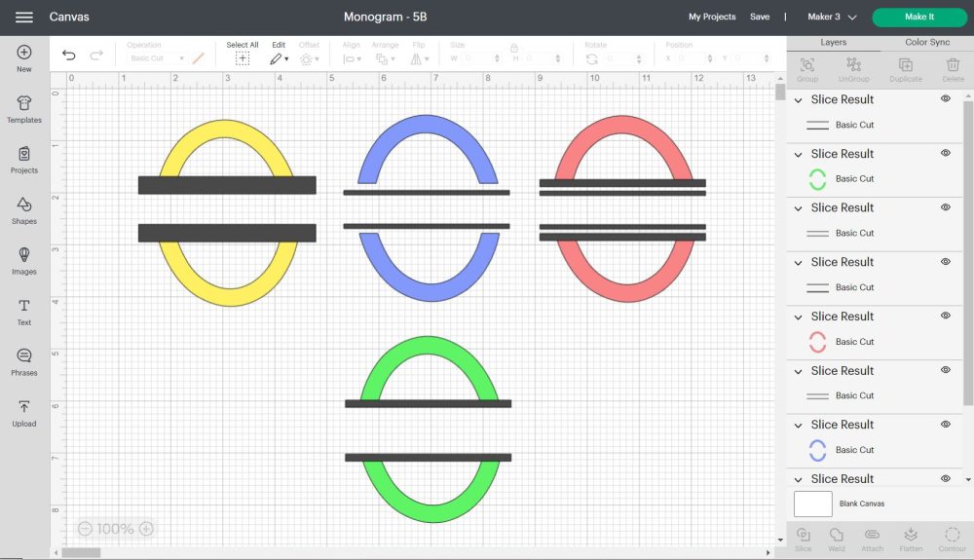Click the Upload icon
Viewport: 974px width, 560px height.
(x=24, y=412)
